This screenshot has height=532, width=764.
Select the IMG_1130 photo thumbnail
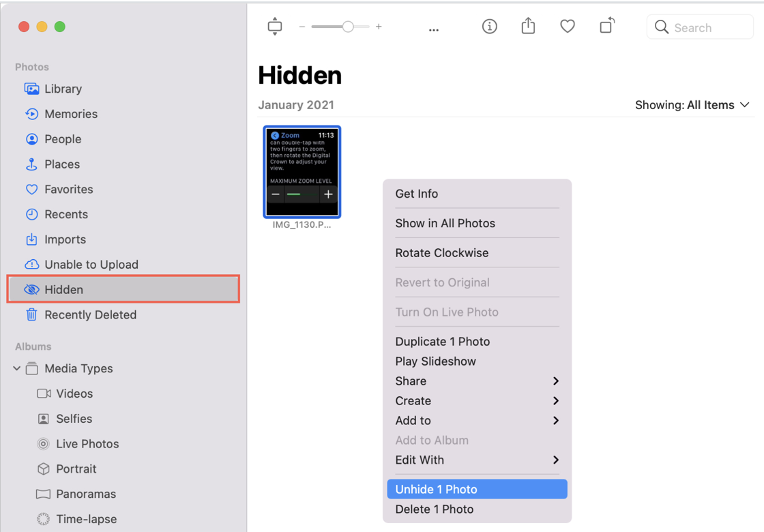[302, 172]
